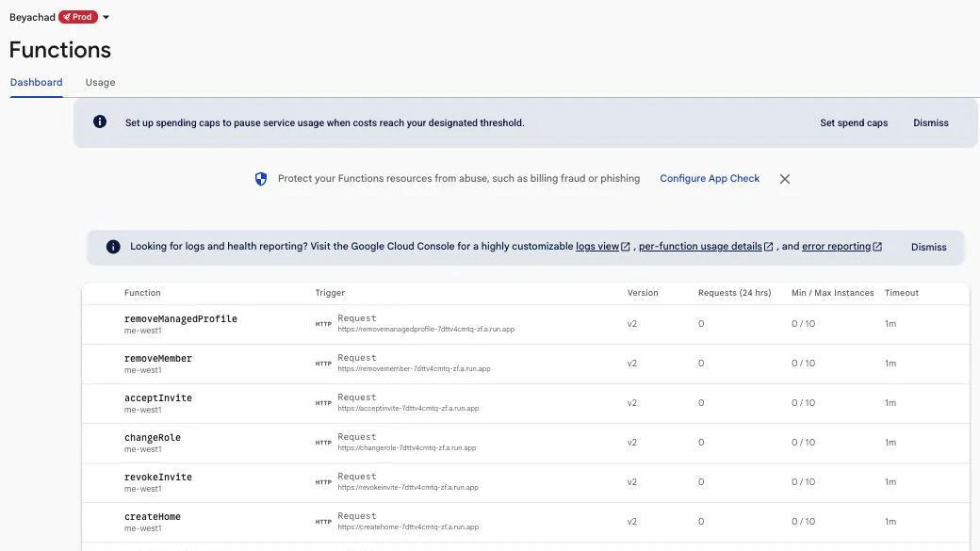Select the acceptInvite function name

tap(158, 397)
